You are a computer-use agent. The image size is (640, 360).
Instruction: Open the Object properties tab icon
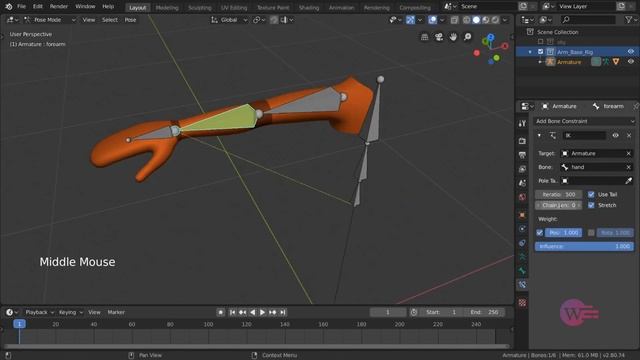tap(522, 215)
